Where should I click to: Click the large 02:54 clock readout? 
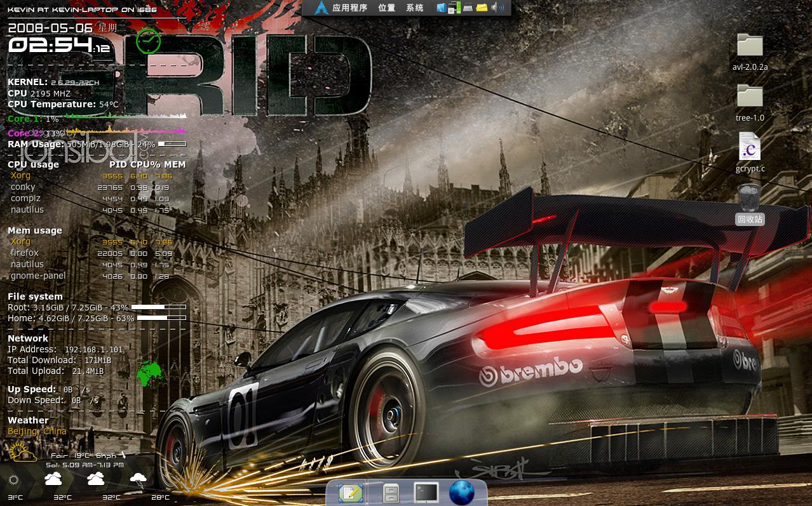pos(50,44)
